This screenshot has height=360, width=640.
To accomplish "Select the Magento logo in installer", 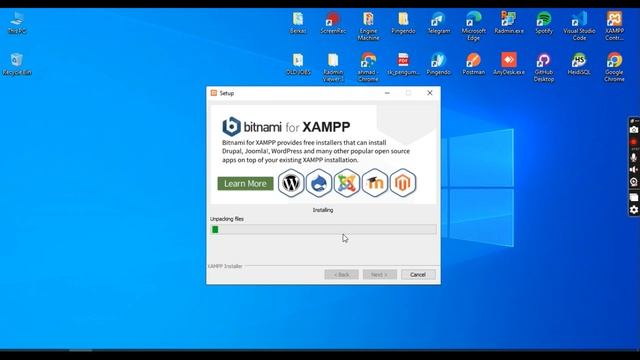I will [x=403, y=183].
